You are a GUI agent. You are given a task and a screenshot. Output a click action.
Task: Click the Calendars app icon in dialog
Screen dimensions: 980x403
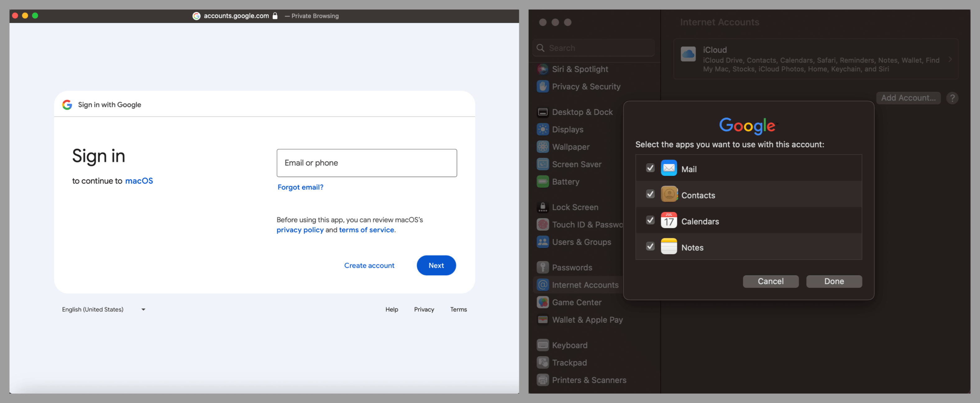point(669,220)
